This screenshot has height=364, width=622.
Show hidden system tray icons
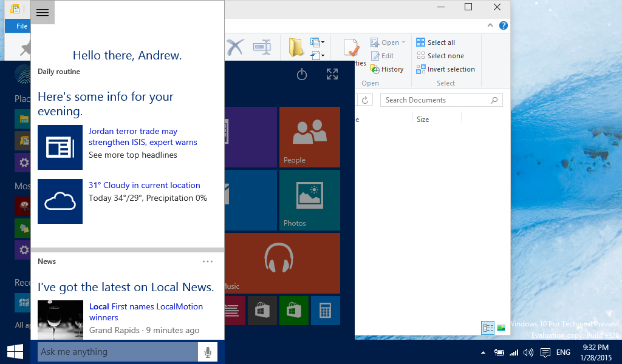point(483,352)
